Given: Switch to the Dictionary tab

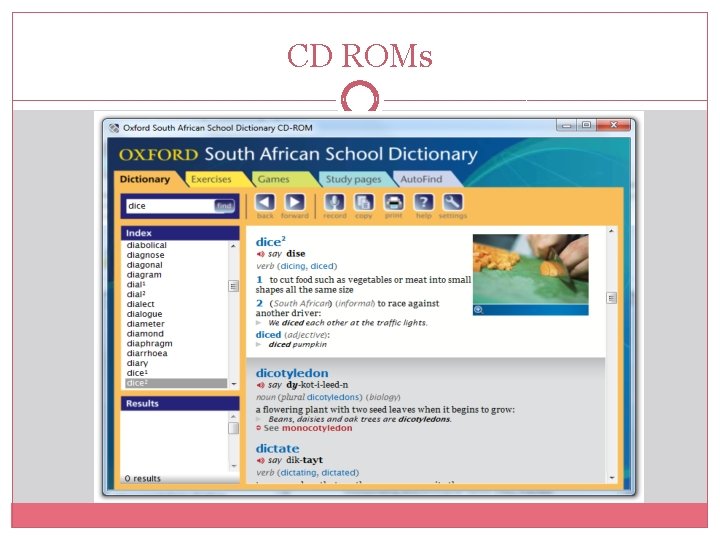Looking at the screenshot, I should [x=145, y=179].
